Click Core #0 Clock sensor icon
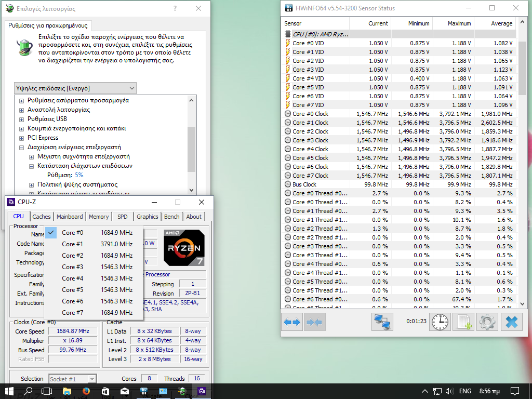 (x=288, y=114)
